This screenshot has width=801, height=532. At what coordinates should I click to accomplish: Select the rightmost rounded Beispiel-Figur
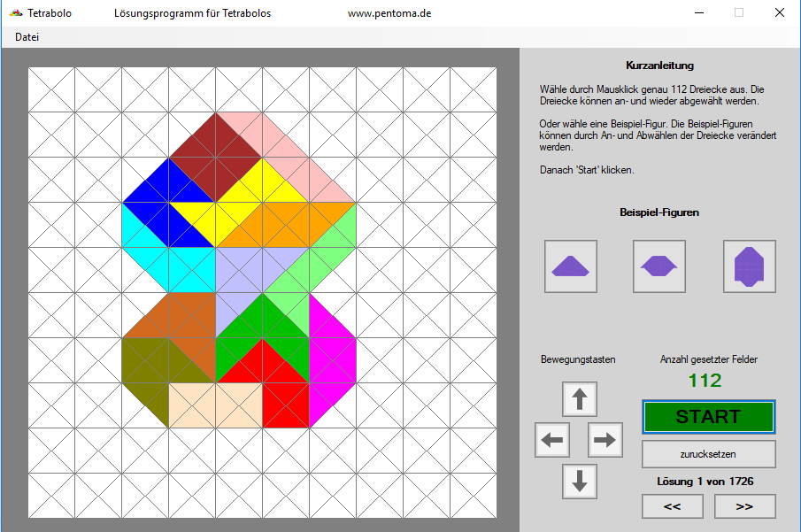(749, 266)
